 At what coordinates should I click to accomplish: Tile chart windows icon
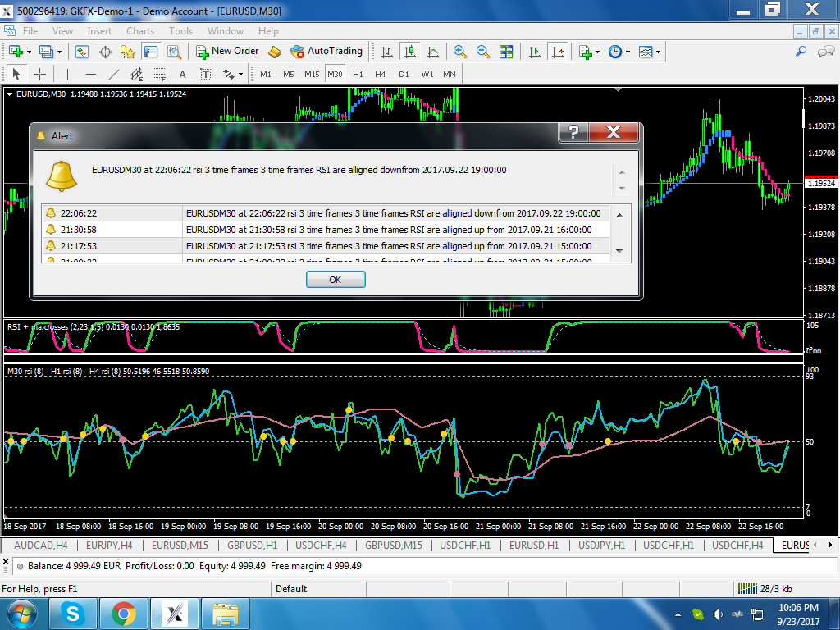pyautogui.click(x=506, y=52)
